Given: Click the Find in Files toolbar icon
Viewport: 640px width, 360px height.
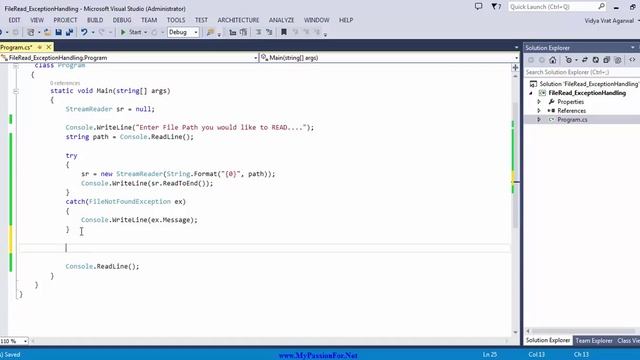Looking at the screenshot, I should pos(210,32).
